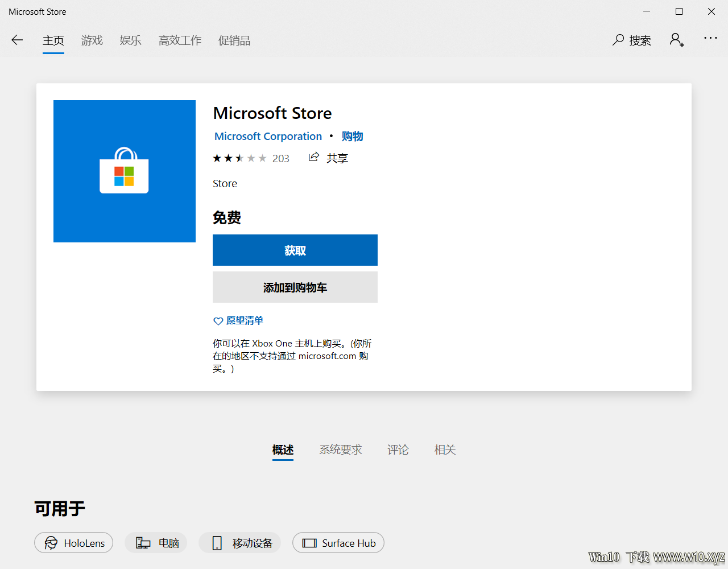Click the Microsoft Store bag app logo

124,171
